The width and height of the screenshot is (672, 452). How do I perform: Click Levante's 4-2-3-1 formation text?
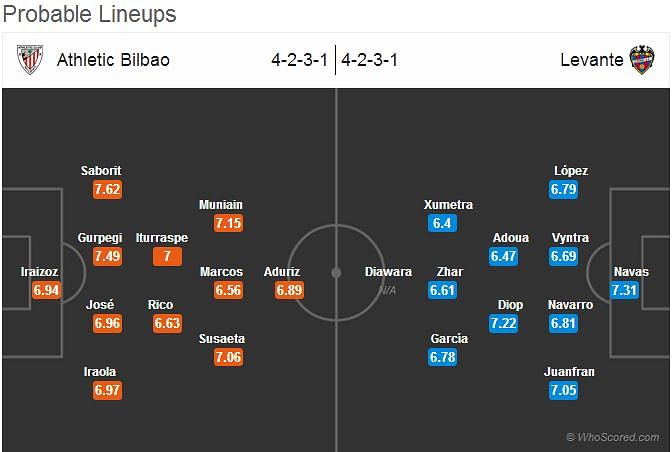pos(369,60)
